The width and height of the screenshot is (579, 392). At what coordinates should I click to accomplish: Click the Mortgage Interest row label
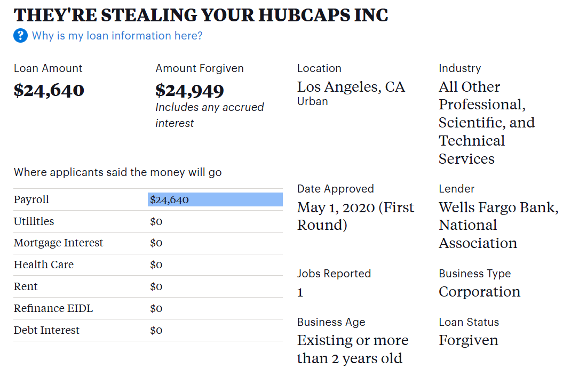[58, 243]
